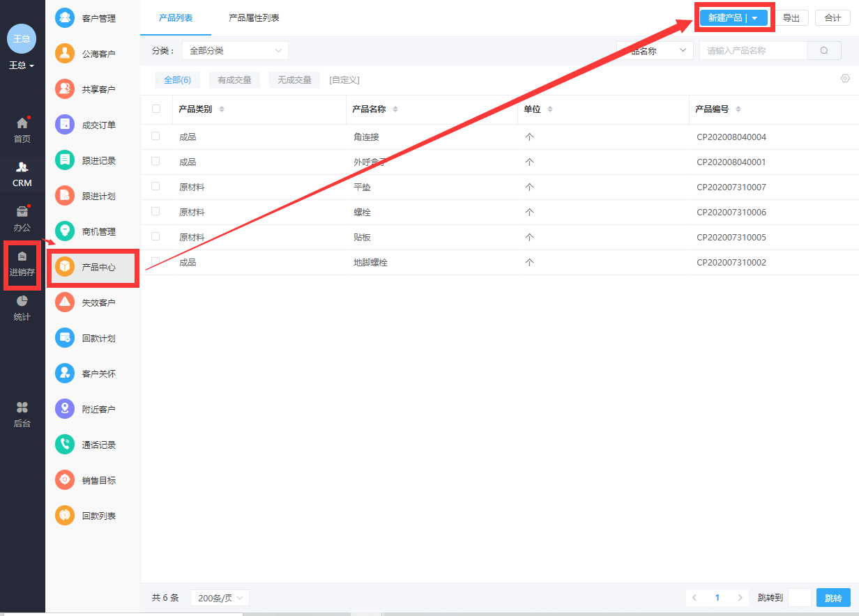Select the CRM module icon
This screenshot has height=616, width=859.
[22, 167]
